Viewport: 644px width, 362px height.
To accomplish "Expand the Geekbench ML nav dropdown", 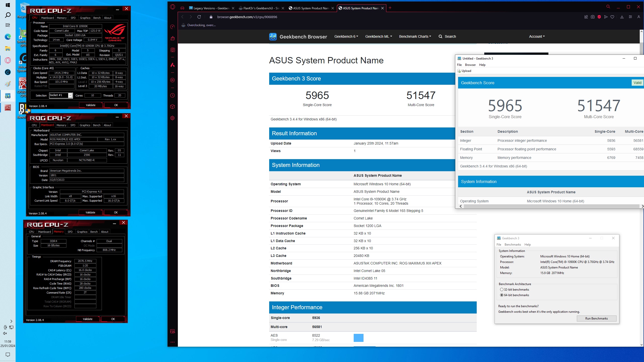I will point(379,36).
